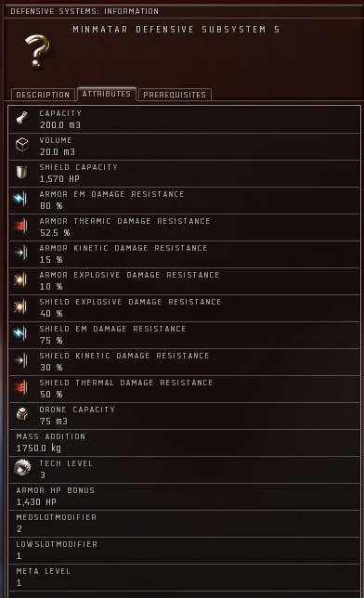Click the Armor Explosive Damage Resistance icon

[21, 279]
